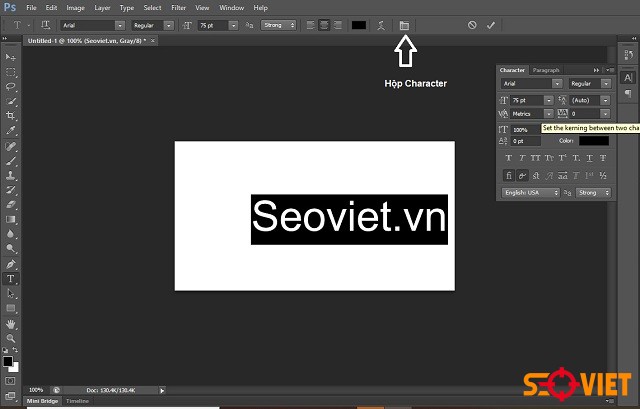Toggle Underline in Character panel
This screenshot has width=640, height=409.
(x=589, y=158)
